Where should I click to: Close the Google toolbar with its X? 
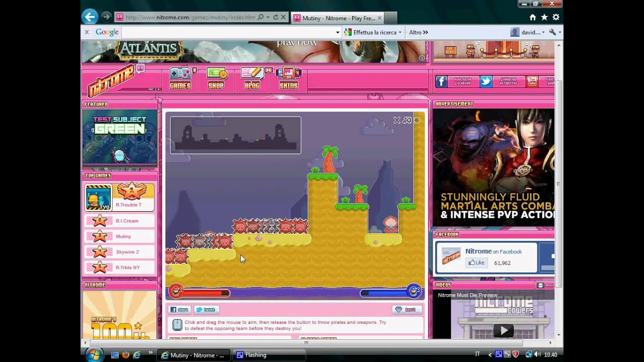[87, 32]
